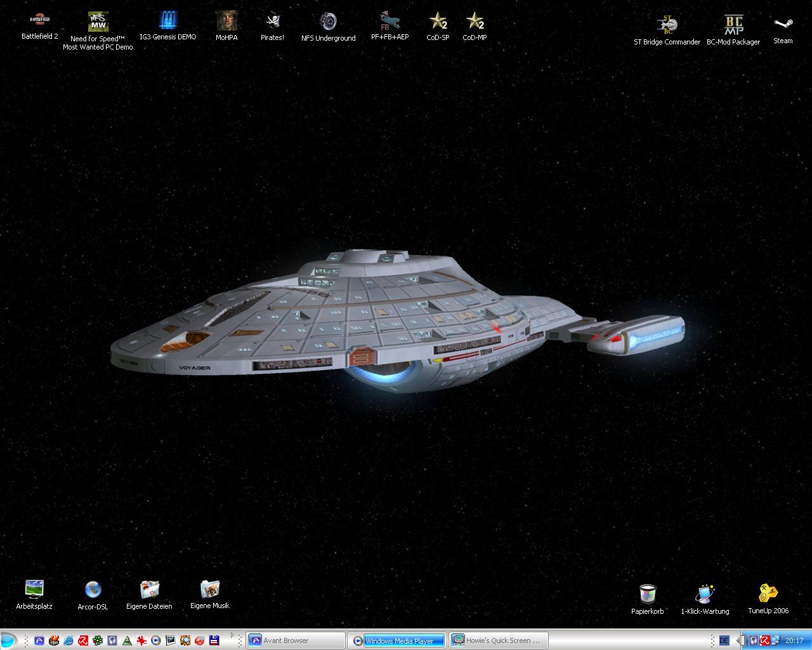This screenshot has height=650, width=812.
Task: Launch the MoHPA game shortcut
Action: tap(226, 26)
